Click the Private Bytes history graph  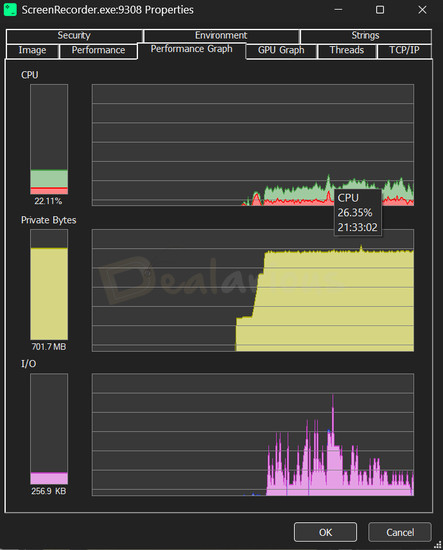tap(253, 290)
